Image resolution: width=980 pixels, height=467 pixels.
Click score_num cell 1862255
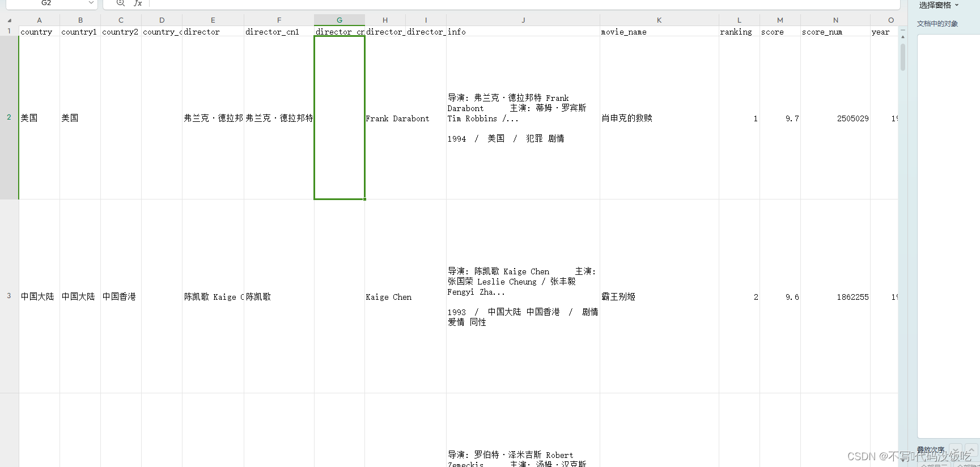[x=835, y=296]
